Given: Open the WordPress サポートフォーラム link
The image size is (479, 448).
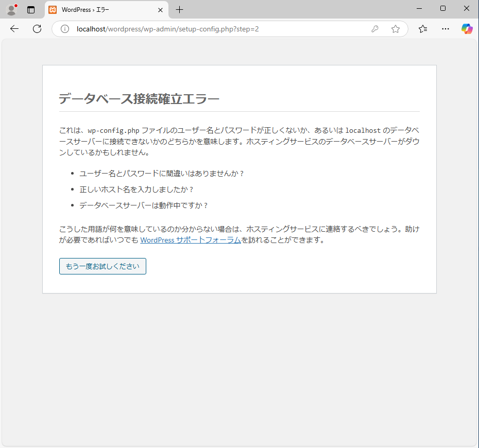Looking at the screenshot, I should click(190, 240).
